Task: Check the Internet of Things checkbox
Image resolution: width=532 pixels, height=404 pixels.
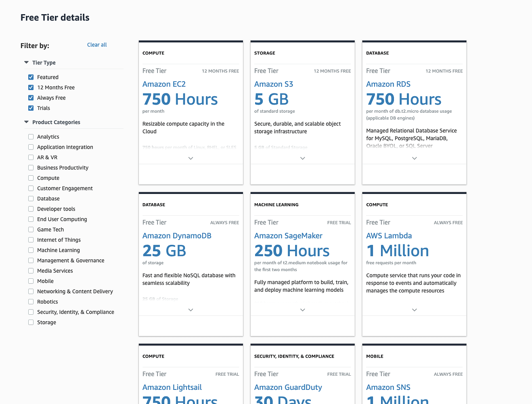Action: (x=31, y=240)
